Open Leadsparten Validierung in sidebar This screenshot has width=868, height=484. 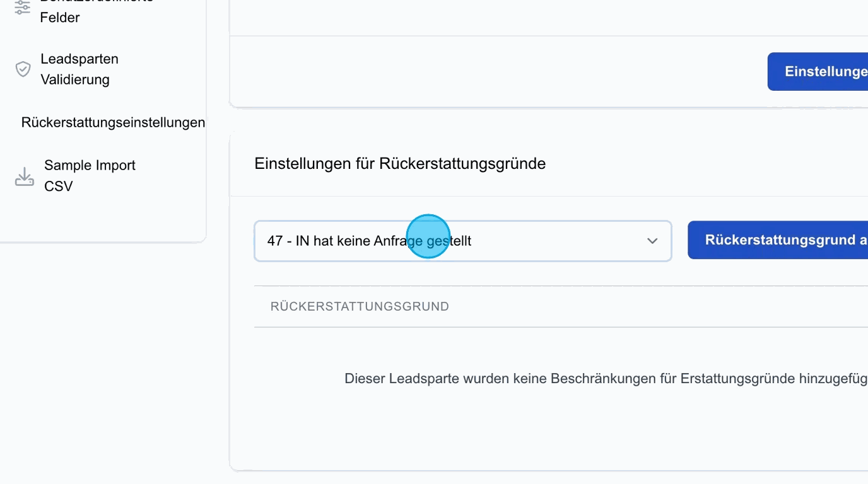pos(79,69)
